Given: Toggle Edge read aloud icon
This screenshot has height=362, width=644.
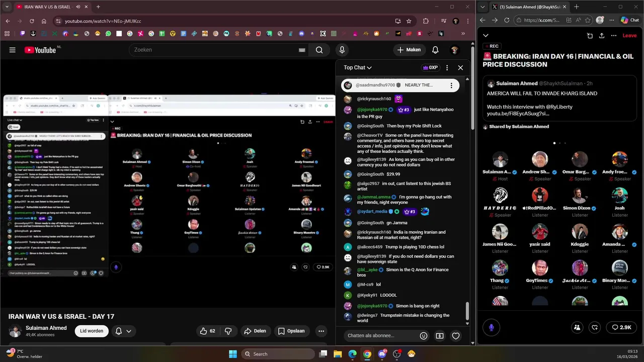Looking at the screenshot, I should [x=578, y=20].
